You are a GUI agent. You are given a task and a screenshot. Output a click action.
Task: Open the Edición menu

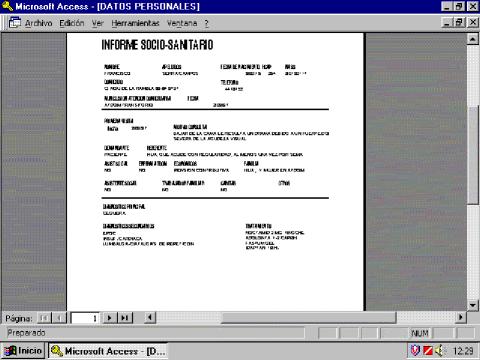pyautogui.click(x=72, y=23)
